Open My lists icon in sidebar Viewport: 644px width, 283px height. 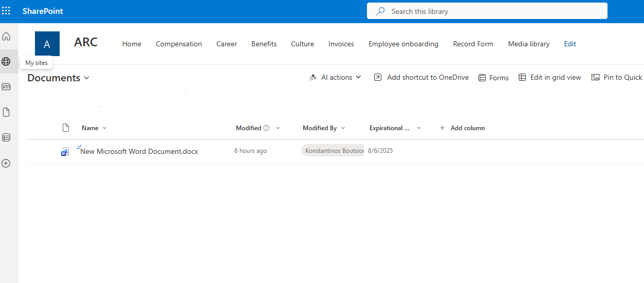6,137
